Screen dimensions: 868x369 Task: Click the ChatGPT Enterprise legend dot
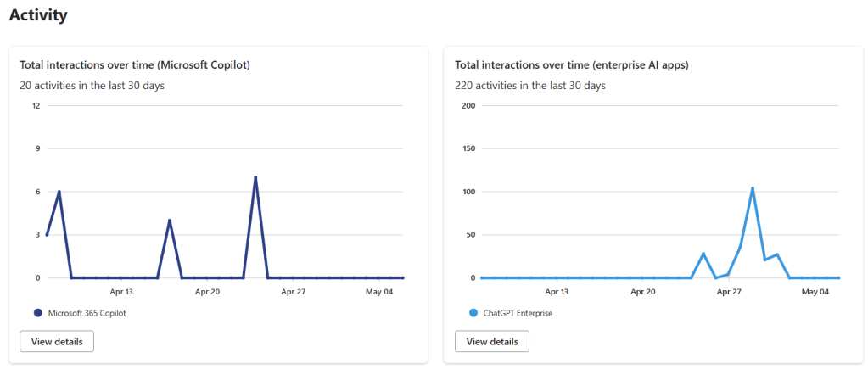473,313
